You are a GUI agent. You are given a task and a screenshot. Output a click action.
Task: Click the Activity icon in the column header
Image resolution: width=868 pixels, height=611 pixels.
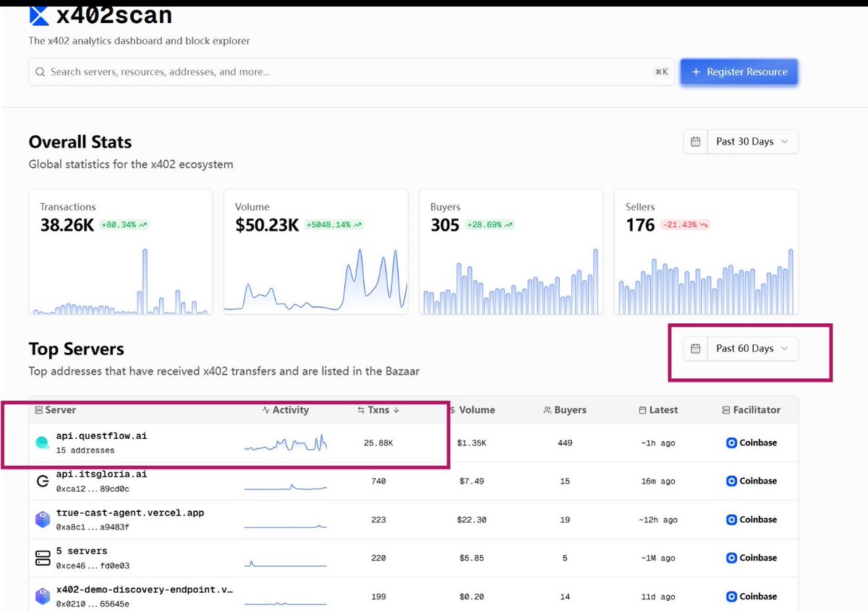pos(265,410)
